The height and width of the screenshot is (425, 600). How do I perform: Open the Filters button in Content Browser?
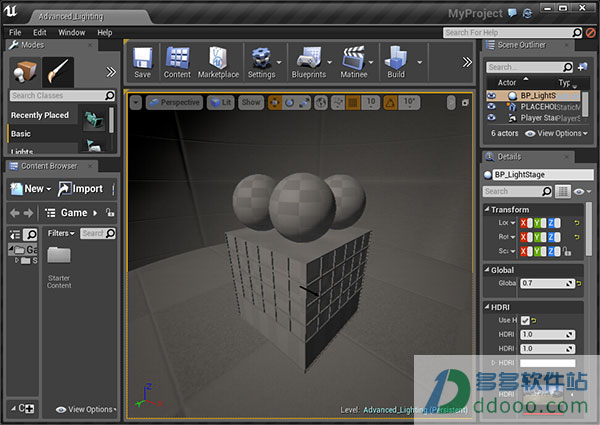(60, 233)
